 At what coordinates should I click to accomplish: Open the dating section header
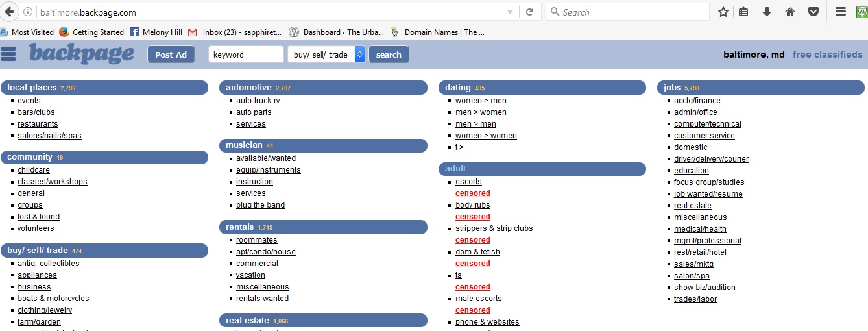tap(542, 88)
